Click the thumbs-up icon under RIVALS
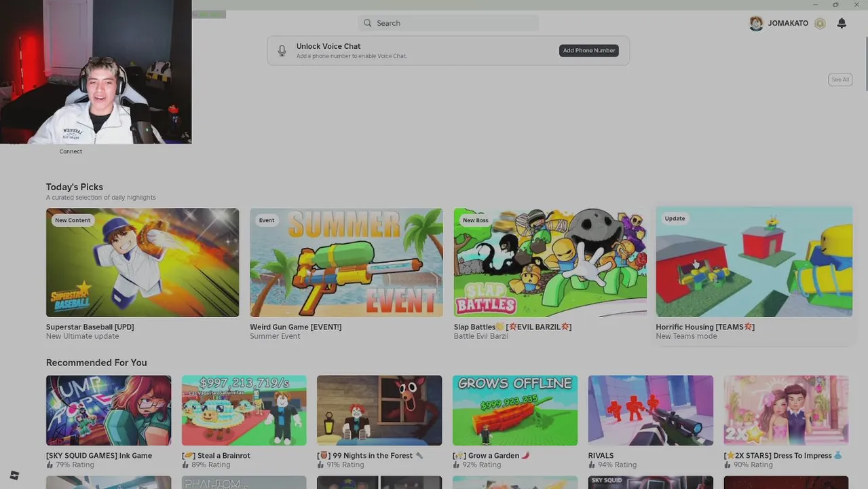The height and width of the screenshot is (489, 868). [x=592, y=465]
